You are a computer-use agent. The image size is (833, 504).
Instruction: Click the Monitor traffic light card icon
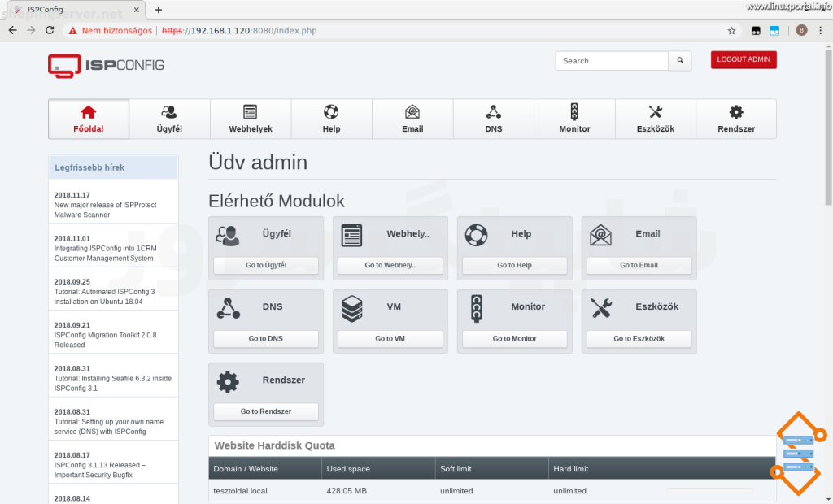pyautogui.click(x=477, y=309)
